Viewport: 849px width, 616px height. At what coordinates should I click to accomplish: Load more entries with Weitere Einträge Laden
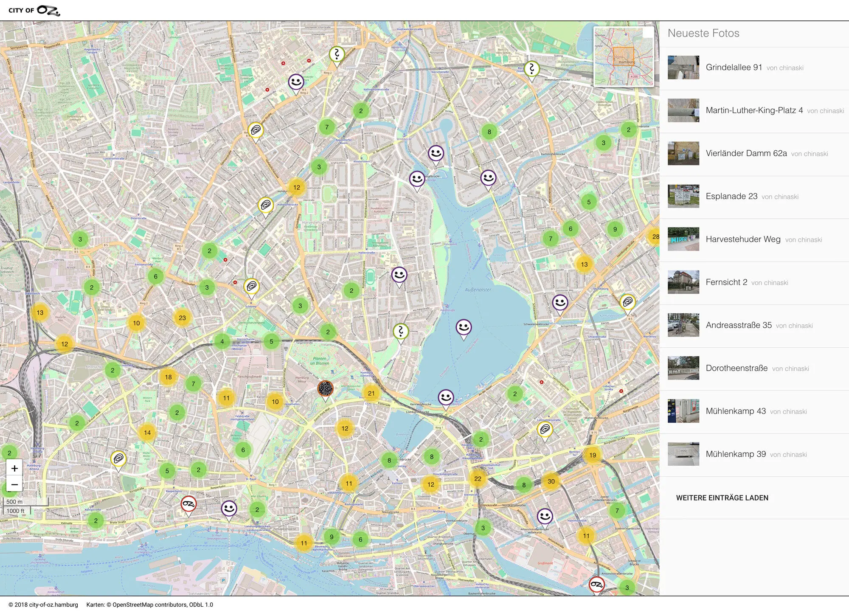(722, 498)
